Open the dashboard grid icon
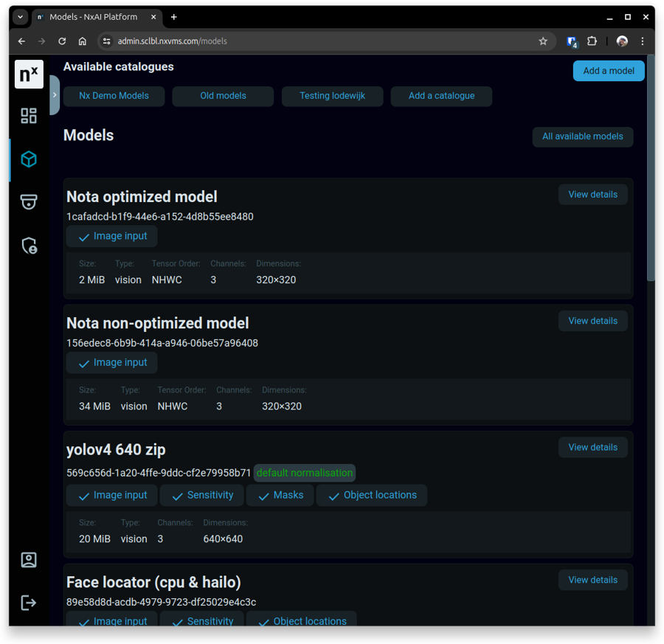Screen dimensions: 664x644 point(29,116)
